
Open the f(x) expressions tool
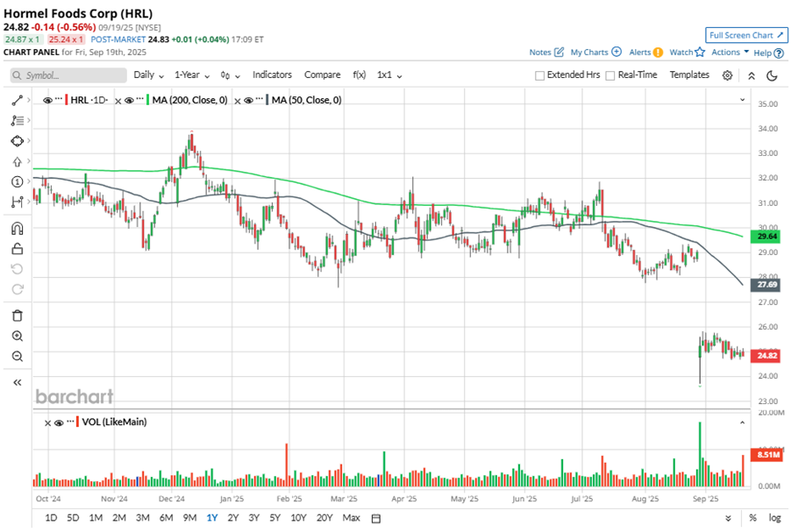(360, 74)
